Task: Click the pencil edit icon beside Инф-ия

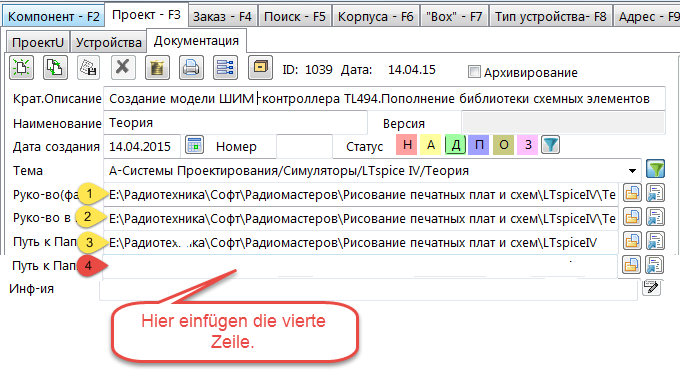Action: point(652,287)
